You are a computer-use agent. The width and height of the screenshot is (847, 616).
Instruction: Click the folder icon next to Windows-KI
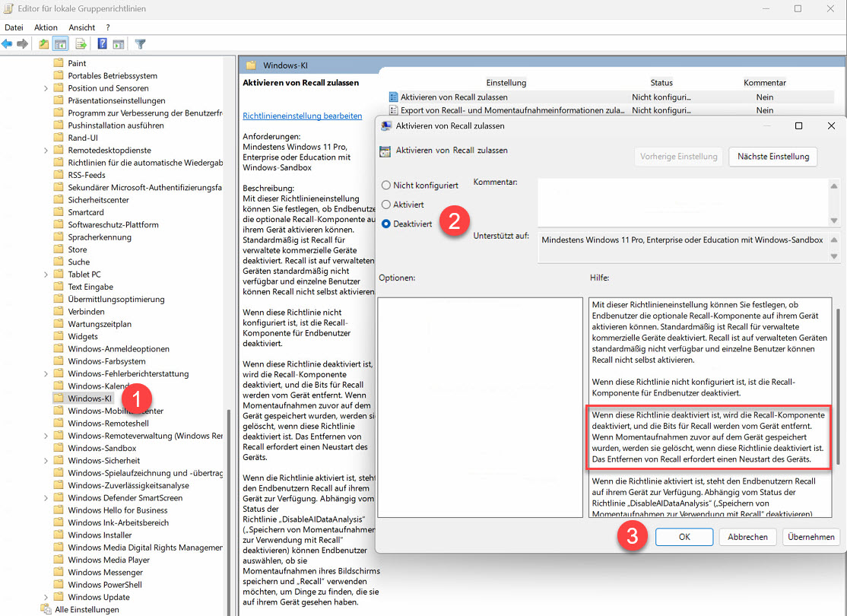[59, 398]
